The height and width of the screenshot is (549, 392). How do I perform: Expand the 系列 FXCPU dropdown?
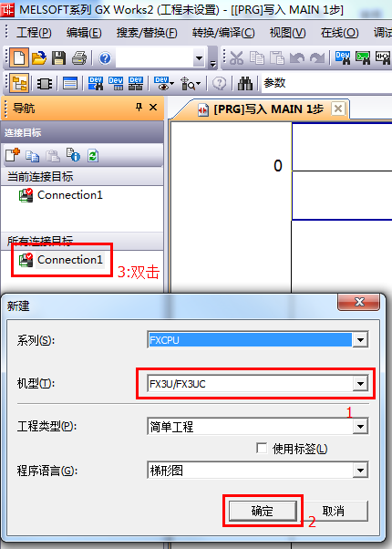360,339
